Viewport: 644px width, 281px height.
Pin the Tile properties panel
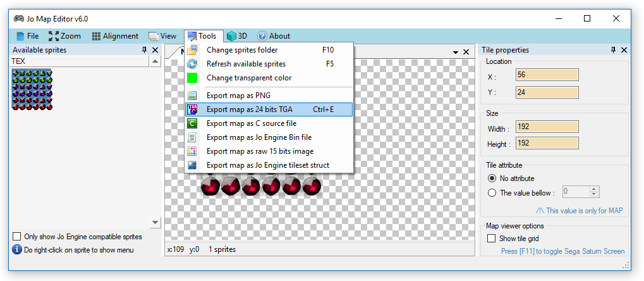coord(613,50)
